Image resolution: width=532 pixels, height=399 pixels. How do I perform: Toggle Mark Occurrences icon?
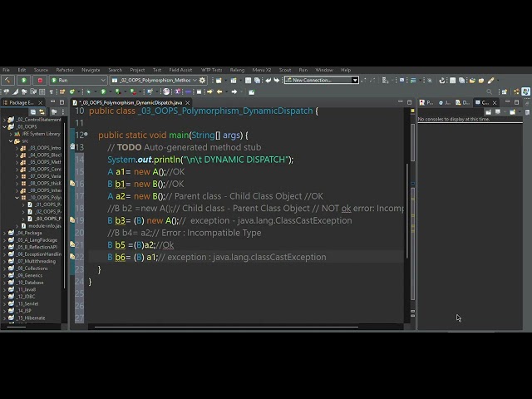click(16, 91)
